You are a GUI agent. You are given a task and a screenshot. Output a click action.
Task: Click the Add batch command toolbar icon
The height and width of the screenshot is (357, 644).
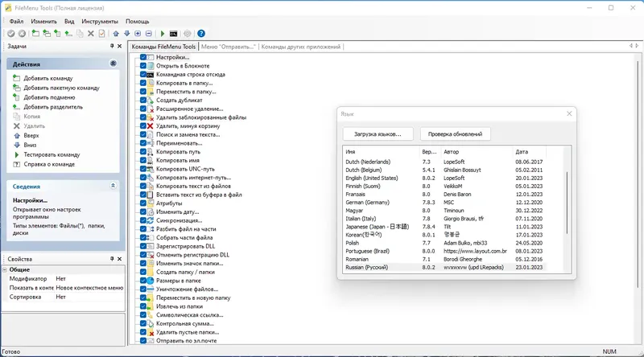pyautogui.click(x=47, y=34)
